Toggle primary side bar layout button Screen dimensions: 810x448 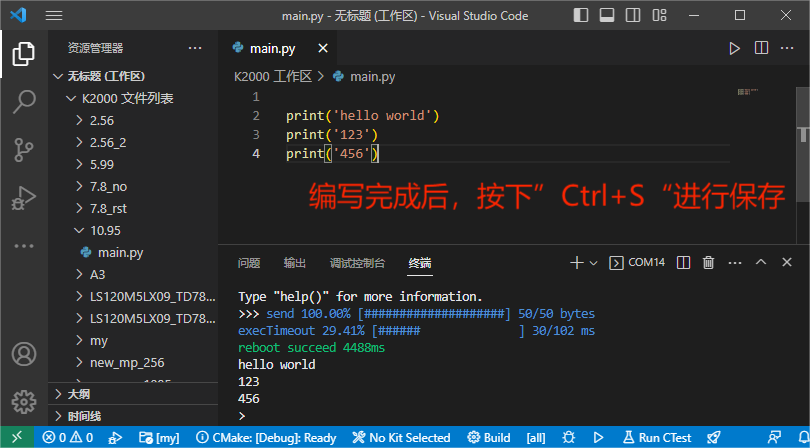point(581,16)
